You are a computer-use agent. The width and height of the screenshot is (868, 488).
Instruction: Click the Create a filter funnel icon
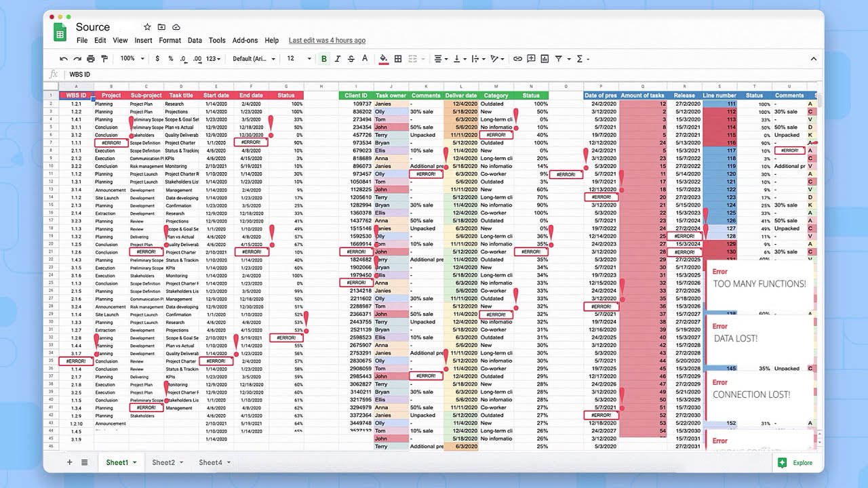point(559,59)
